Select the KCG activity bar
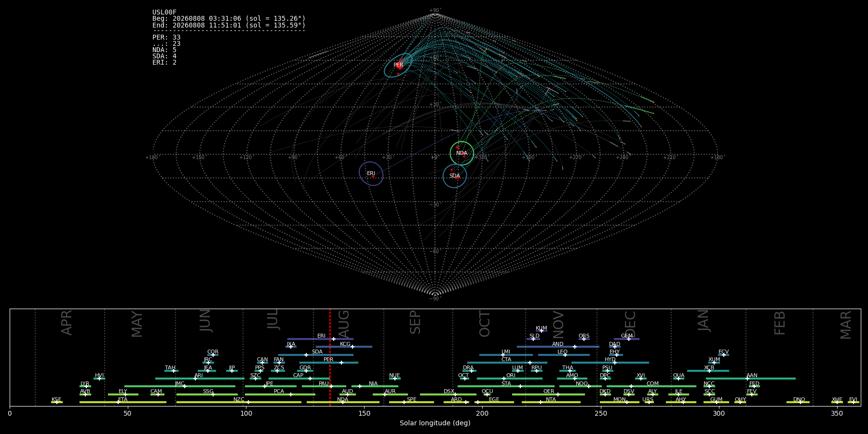This screenshot has height=434, width=868. tap(344, 347)
